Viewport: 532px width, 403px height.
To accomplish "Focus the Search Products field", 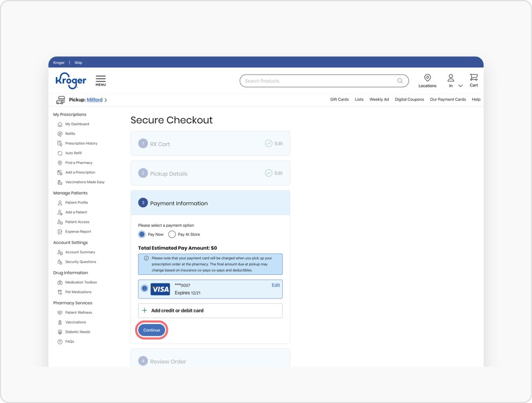I will coord(324,81).
